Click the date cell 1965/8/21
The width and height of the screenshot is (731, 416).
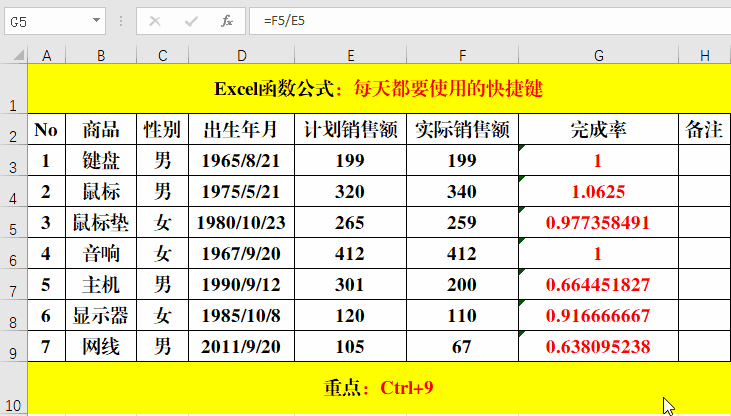241,160
